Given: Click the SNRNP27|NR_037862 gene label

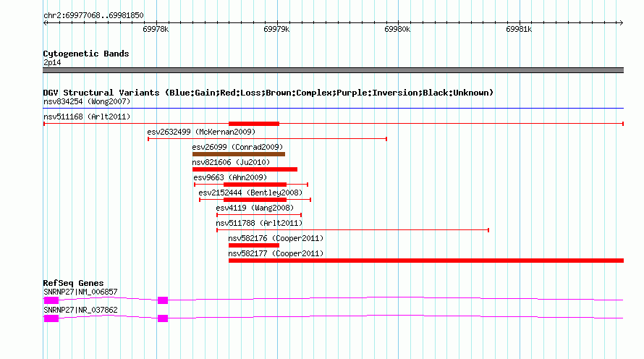Looking at the screenshot, I should click(80, 310).
